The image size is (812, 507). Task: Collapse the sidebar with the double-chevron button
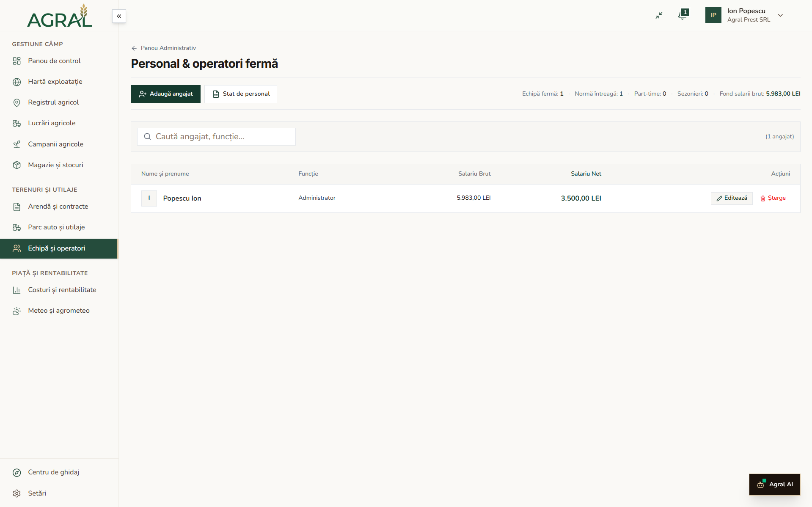(x=119, y=16)
